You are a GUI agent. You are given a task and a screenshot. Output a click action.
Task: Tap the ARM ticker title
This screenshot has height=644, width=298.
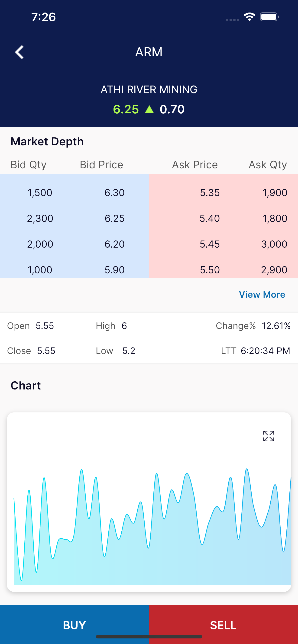[149, 52]
